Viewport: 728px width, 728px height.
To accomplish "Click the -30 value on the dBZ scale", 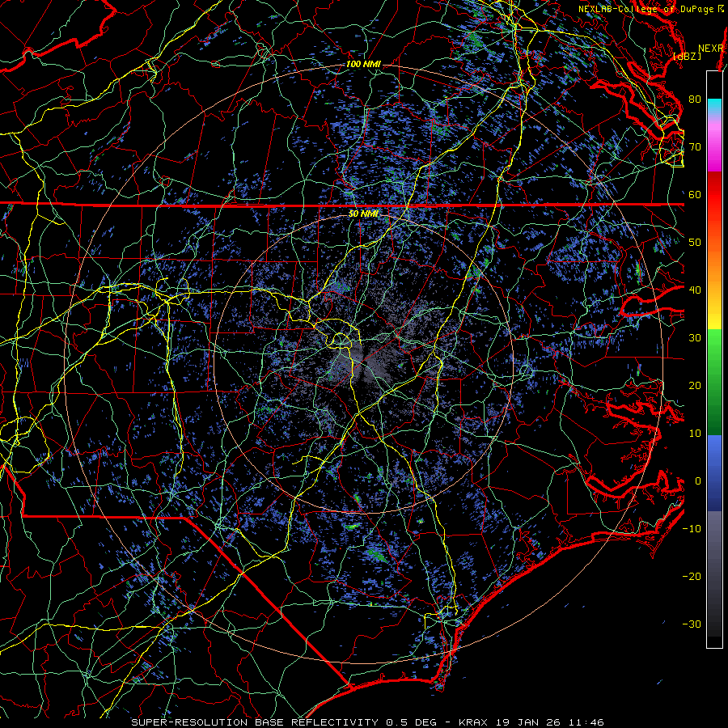I will [x=692, y=624].
